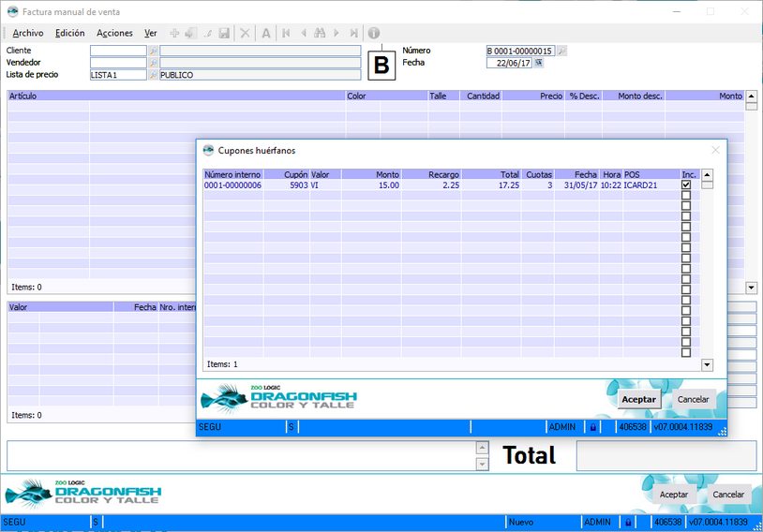Open the Archivo menu
Viewport: 763px width, 532px height.
pos(28,33)
